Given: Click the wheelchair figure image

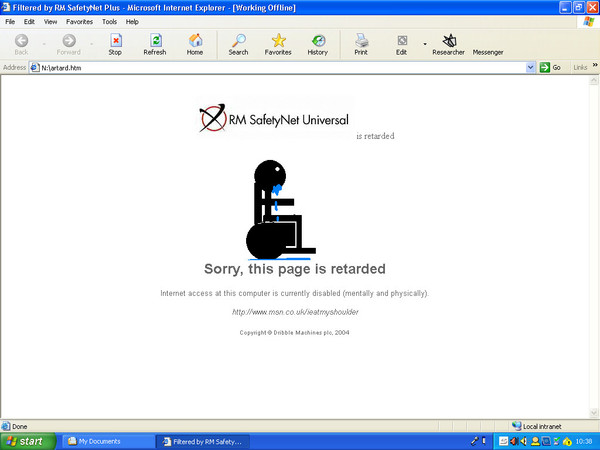Looking at the screenshot, I should 280,210.
